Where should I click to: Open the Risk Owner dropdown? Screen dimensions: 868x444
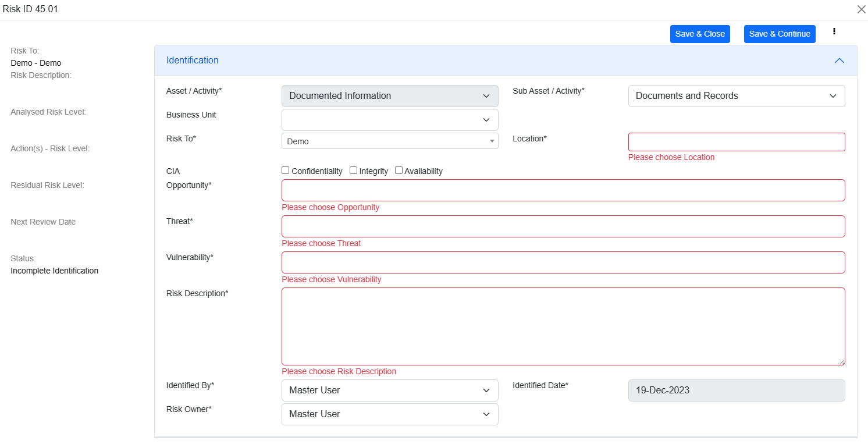(389, 414)
